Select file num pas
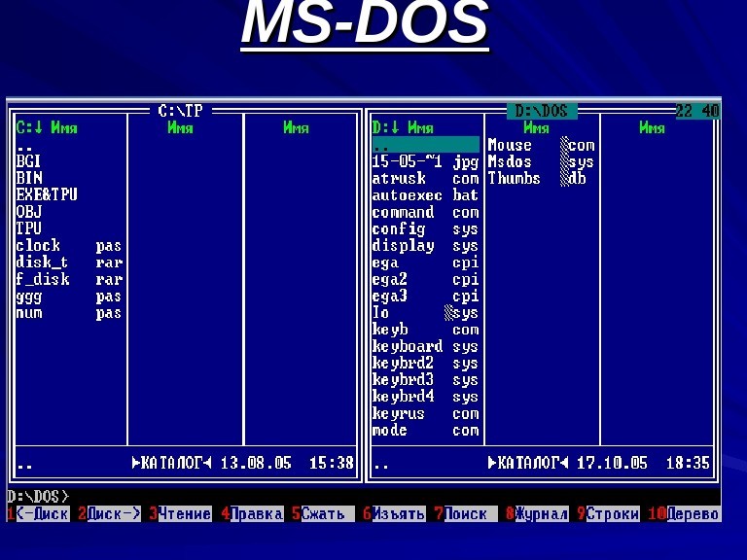Screen dimensions: 747x560 point(69,313)
